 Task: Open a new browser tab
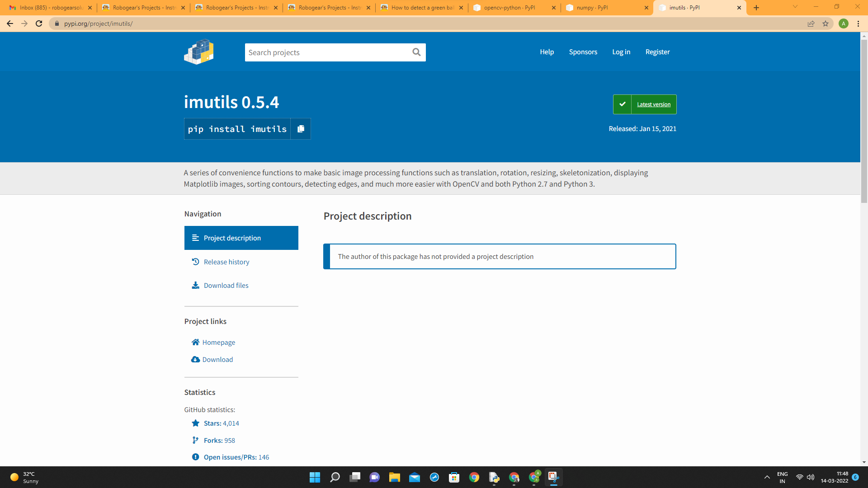pos(756,8)
